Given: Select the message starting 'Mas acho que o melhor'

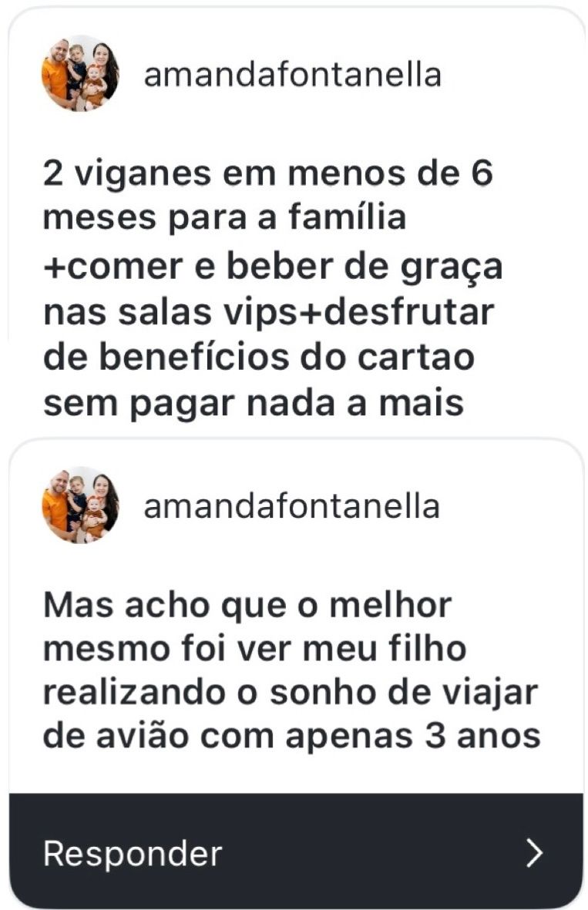Looking at the screenshot, I should [292, 670].
